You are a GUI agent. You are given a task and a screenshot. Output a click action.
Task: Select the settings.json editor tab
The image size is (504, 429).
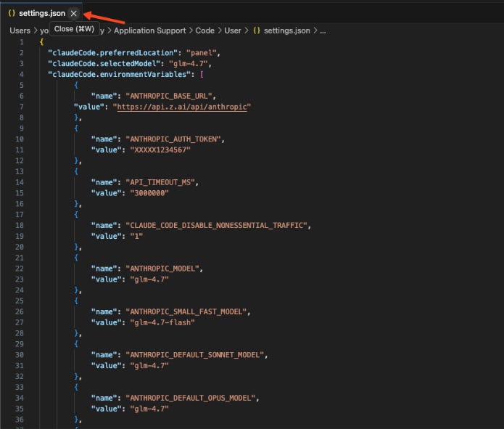click(42, 13)
